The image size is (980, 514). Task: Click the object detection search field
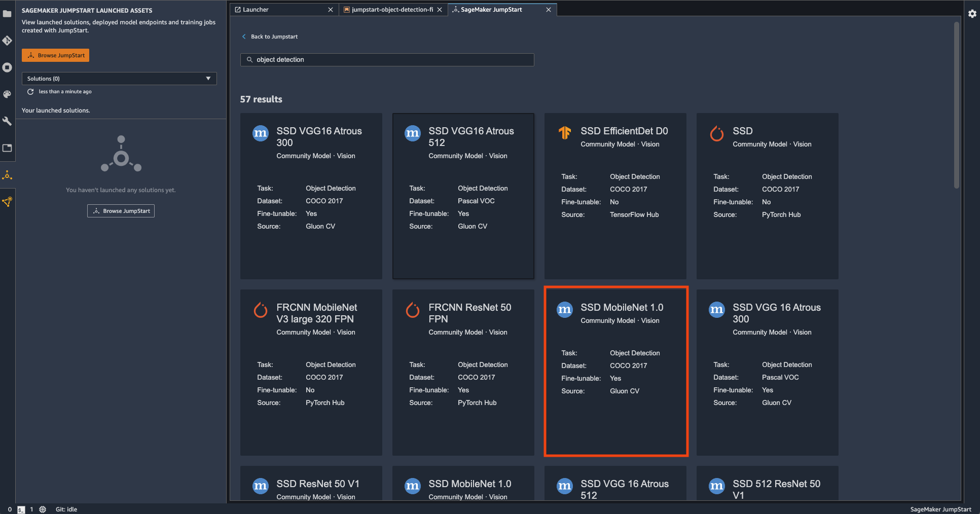(387, 60)
